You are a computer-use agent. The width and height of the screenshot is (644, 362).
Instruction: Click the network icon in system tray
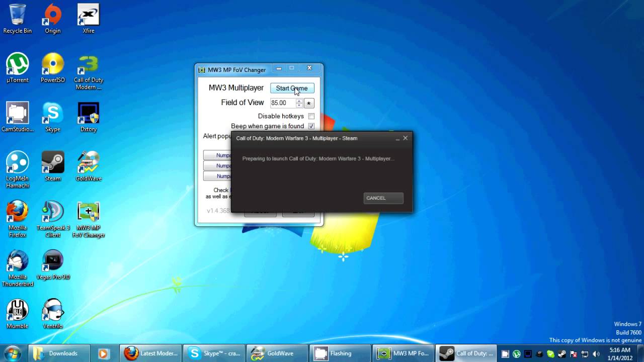[585, 354]
